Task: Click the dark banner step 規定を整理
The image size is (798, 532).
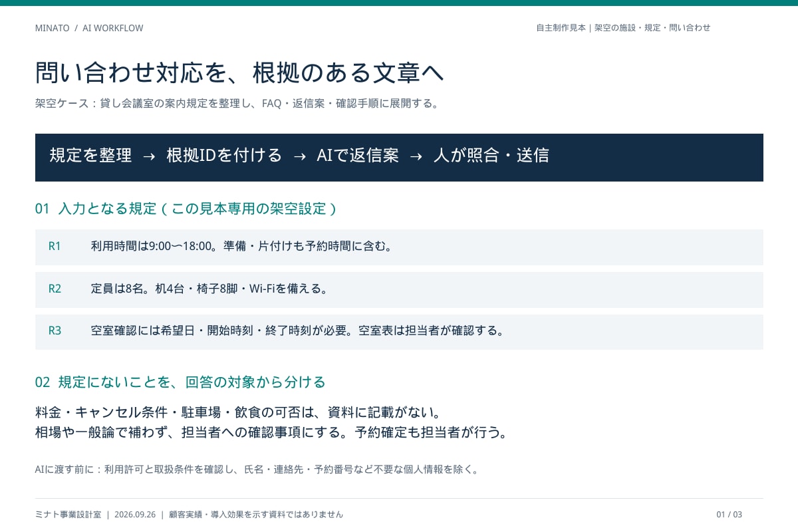Action: tap(90, 156)
